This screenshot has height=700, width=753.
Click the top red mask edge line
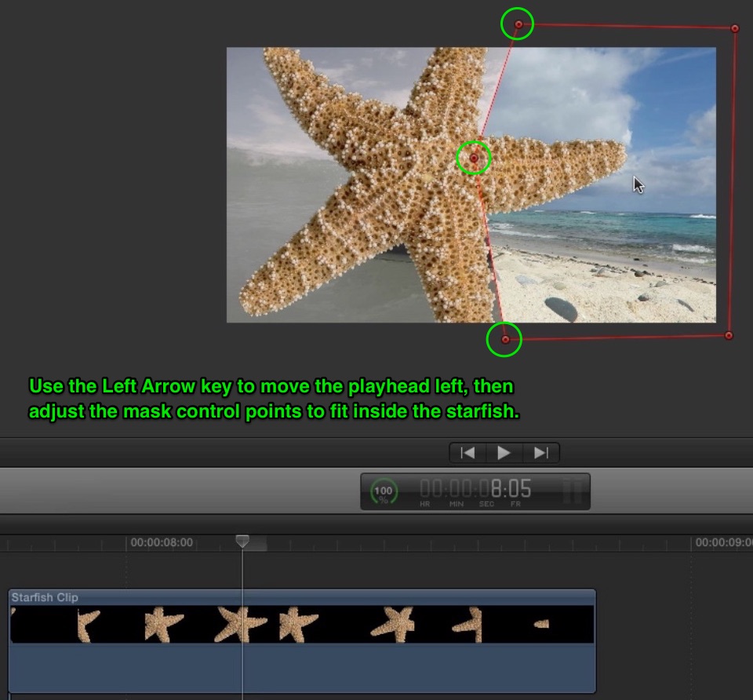(x=627, y=27)
